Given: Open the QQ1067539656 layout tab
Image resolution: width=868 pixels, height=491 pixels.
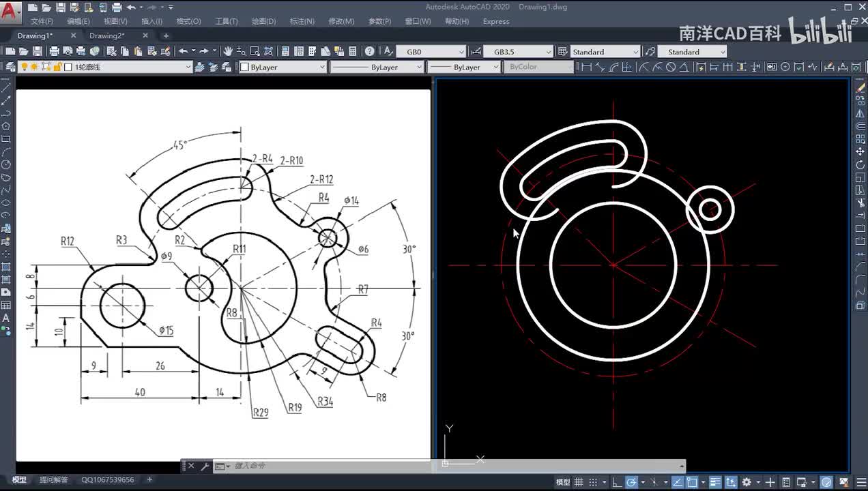Looking at the screenshot, I should (x=108, y=480).
